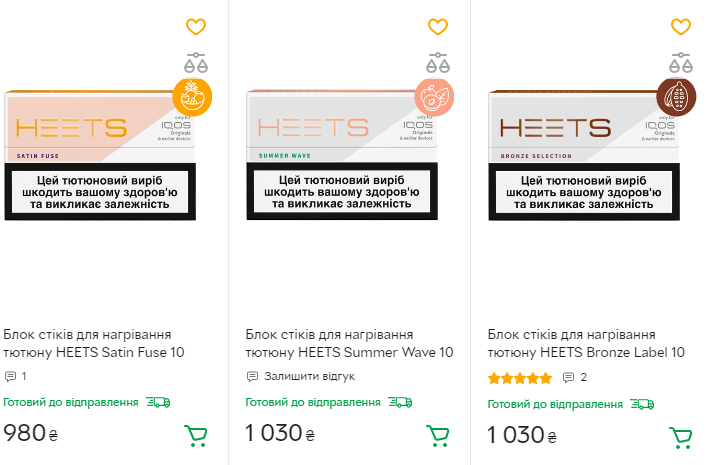Compare the HEETS Satin Fuse product
Screen dimensions: 709x465
point(196,61)
